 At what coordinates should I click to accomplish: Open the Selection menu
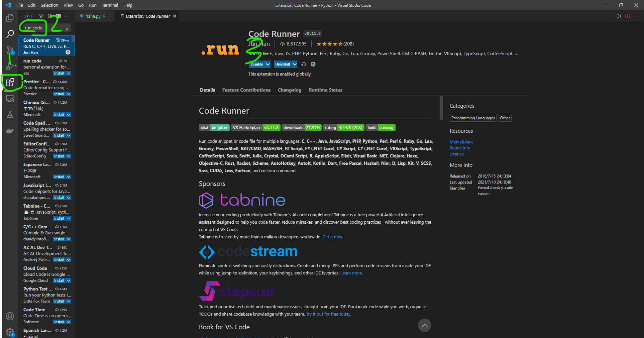49,5
